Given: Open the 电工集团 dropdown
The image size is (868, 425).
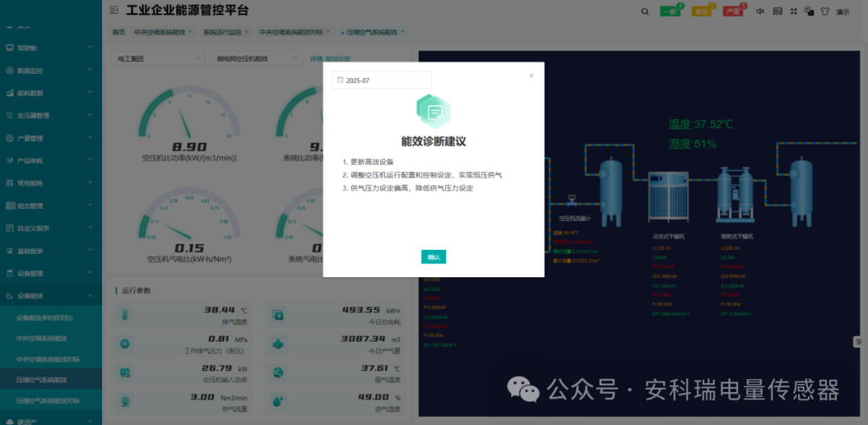Looking at the screenshot, I should pyautogui.click(x=158, y=59).
